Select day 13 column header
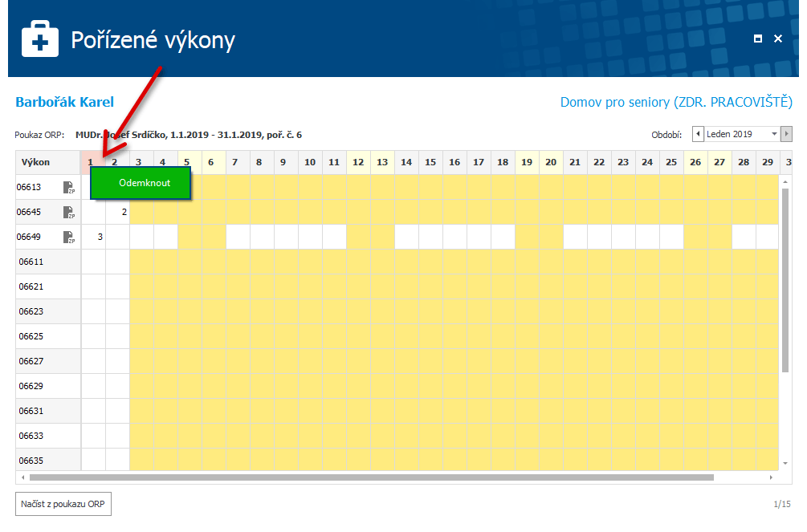Viewport: 807px width, 532px height. tap(382, 162)
